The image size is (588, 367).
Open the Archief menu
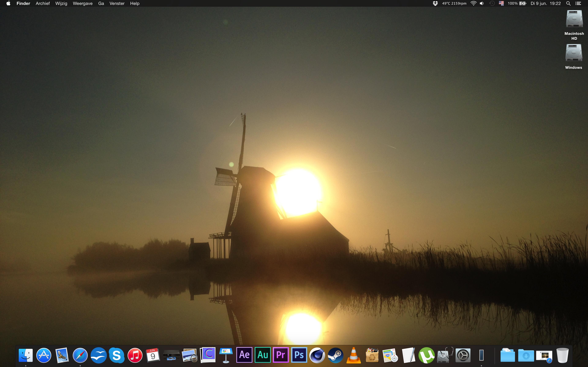43,3
